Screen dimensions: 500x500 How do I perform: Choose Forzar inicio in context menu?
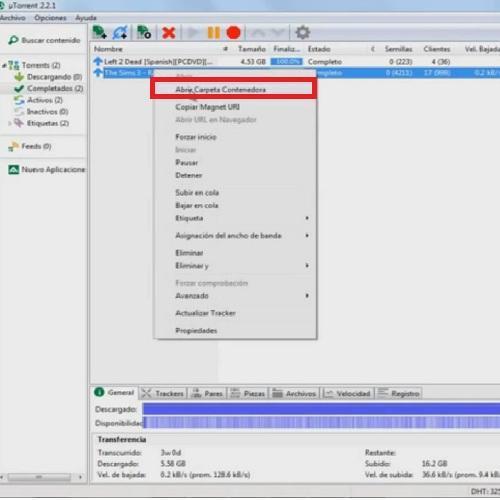click(235, 137)
